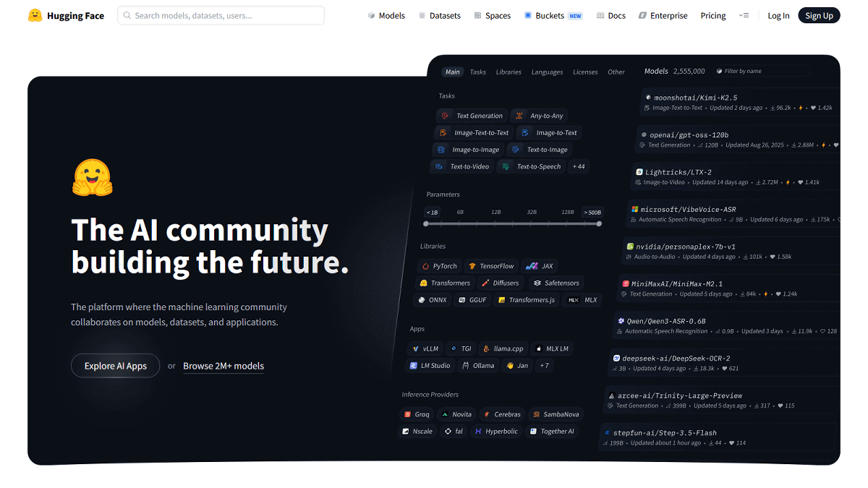868x488 pixels.
Task: Switch to the Licenses tab
Action: coord(585,72)
